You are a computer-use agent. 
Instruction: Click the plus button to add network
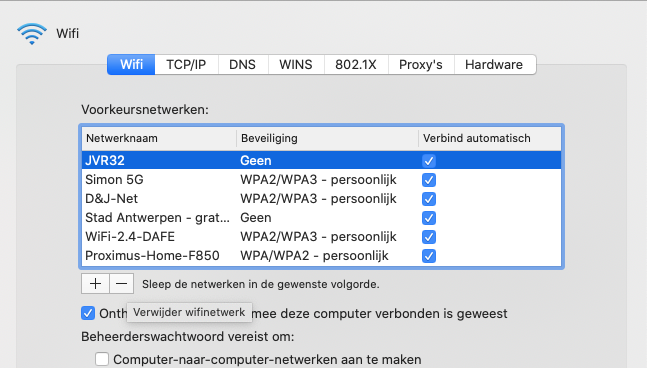pyautogui.click(x=95, y=284)
